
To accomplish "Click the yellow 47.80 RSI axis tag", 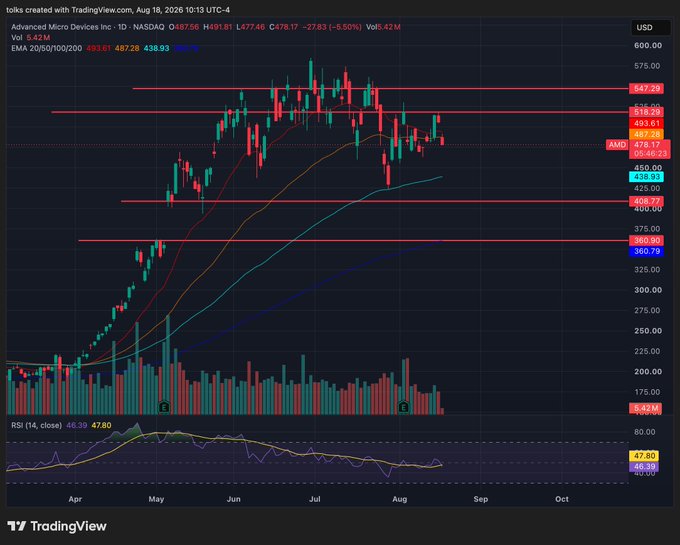I will click(x=644, y=456).
